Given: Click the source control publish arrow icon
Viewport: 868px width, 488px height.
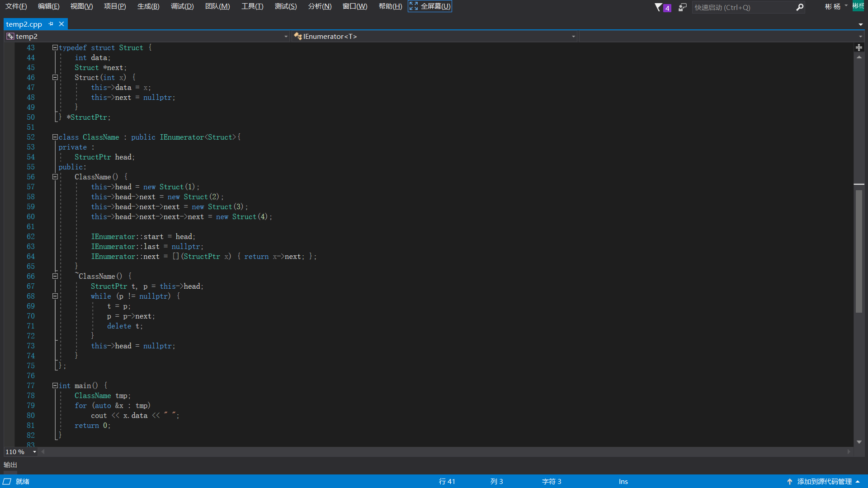Looking at the screenshot, I should [x=789, y=482].
